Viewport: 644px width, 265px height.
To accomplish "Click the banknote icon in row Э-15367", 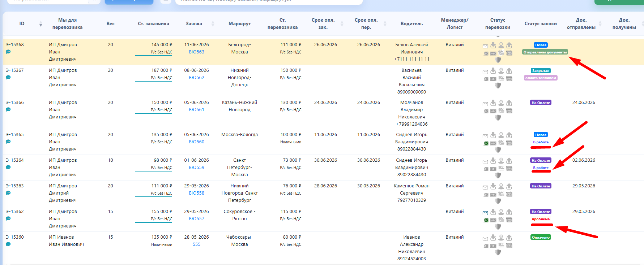I will [493, 79].
